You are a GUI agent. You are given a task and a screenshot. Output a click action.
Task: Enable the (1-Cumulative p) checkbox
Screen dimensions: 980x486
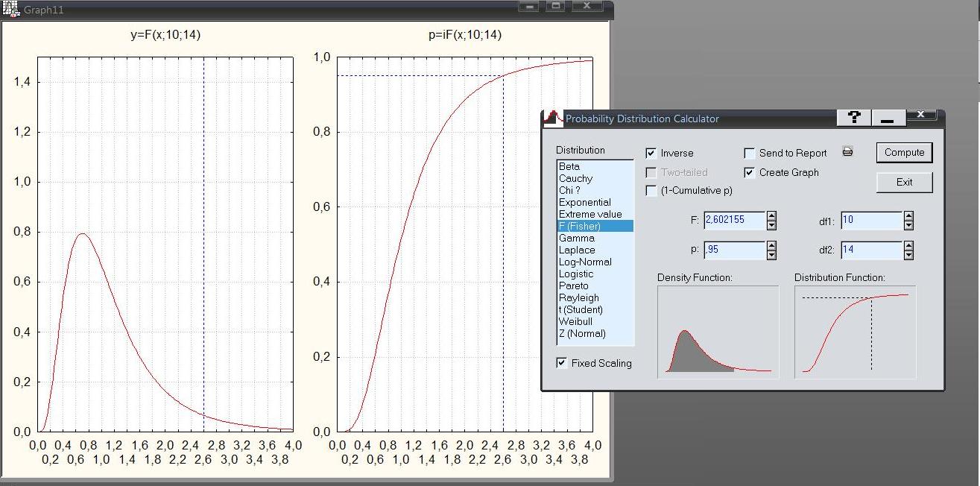pyautogui.click(x=651, y=191)
